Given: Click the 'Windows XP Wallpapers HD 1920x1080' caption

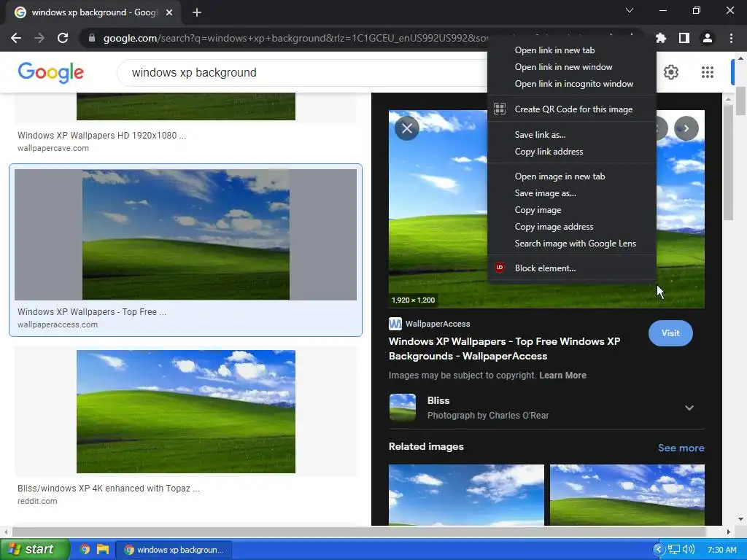Looking at the screenshot, I should (102, 135).
